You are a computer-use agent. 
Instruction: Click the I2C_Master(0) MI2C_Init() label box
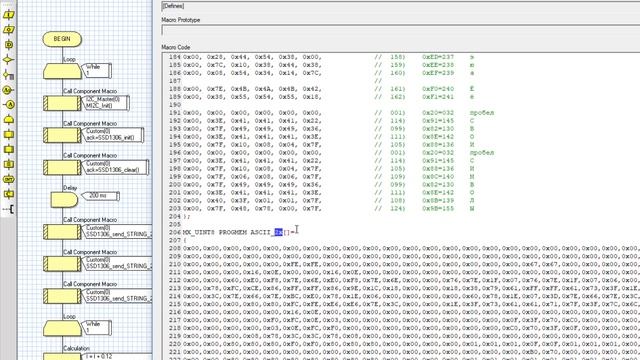point(106,103)
